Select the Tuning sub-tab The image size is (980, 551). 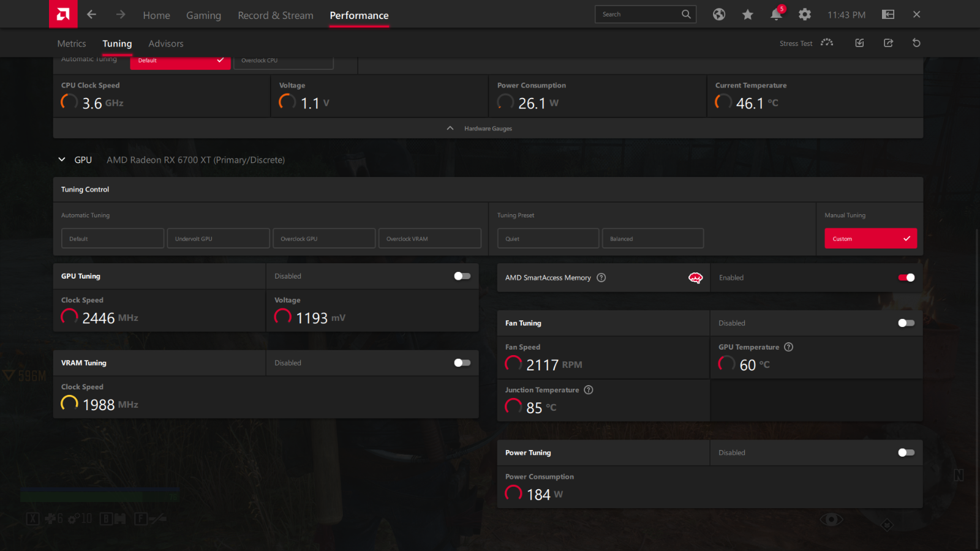click(117, 43)
